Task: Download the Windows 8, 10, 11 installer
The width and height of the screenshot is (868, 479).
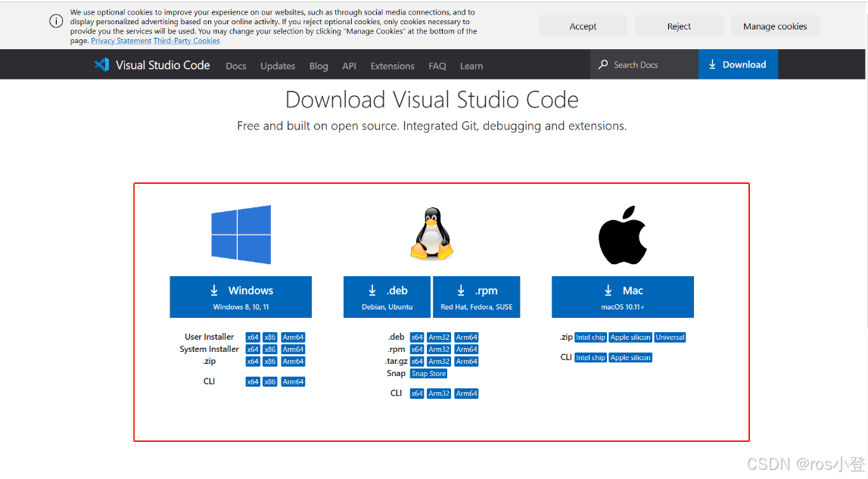Action: [241, 297]
